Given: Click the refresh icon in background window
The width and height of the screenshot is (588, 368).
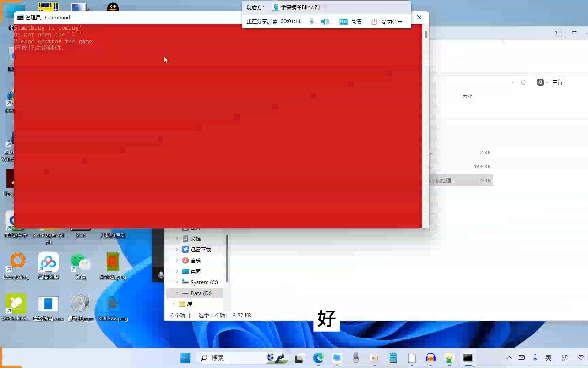Looking at the screenshot, I should [x=523, y=82].
